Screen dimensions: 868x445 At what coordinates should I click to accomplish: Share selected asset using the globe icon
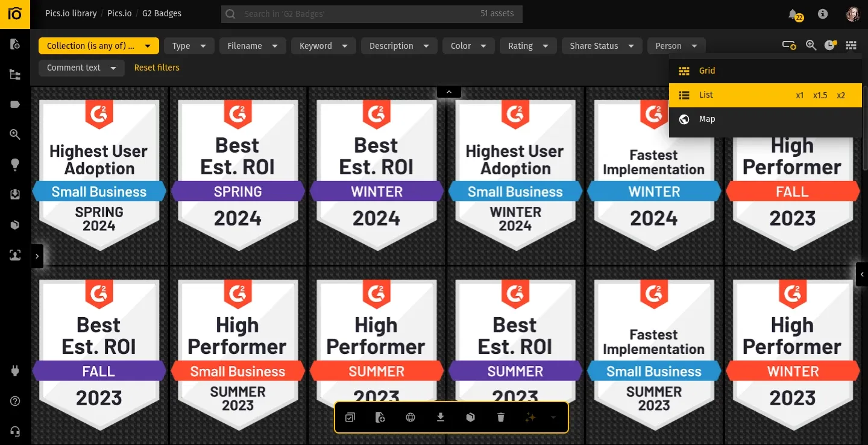(x=410, y=417)
